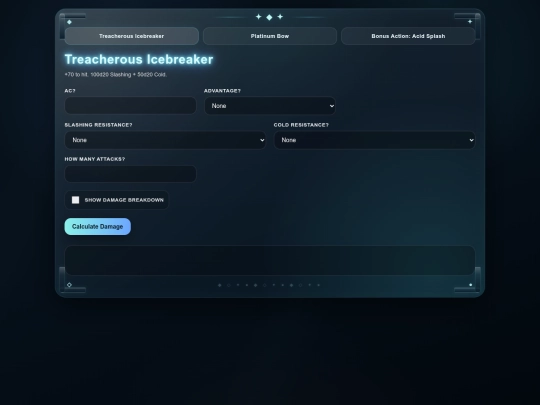Click the empty results output box
This screenshot has height=405, width=540.
[270, 260]
